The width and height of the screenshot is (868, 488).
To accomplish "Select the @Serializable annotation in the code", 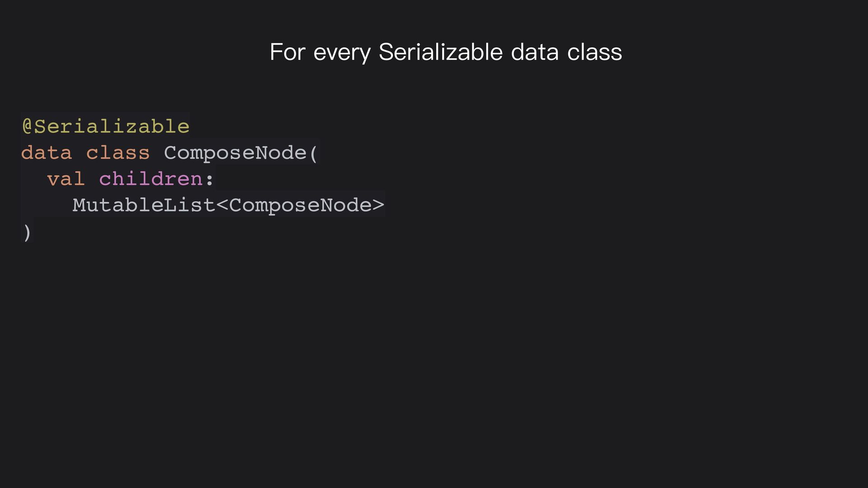I will click(x=106, y=127).
